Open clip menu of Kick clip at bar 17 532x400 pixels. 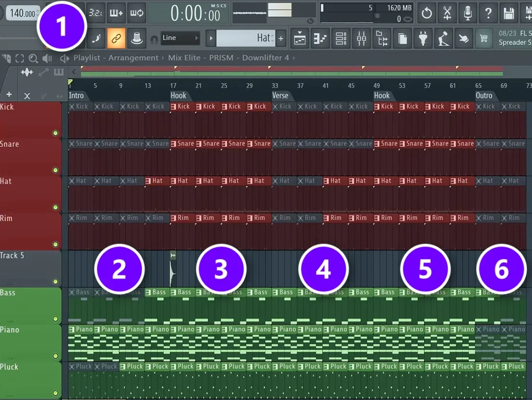[x=174, y=107]
